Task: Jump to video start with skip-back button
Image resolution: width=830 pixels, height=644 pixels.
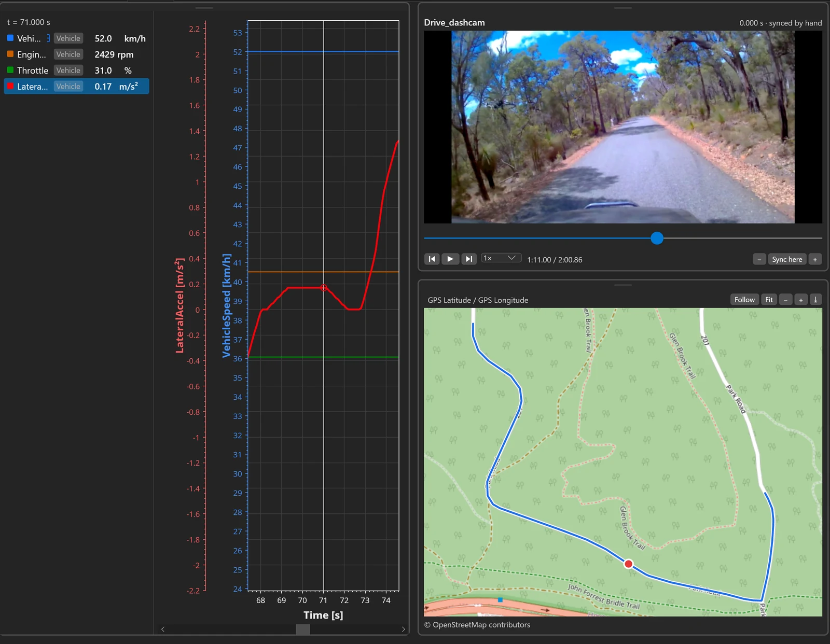Action: click(432, 259)
